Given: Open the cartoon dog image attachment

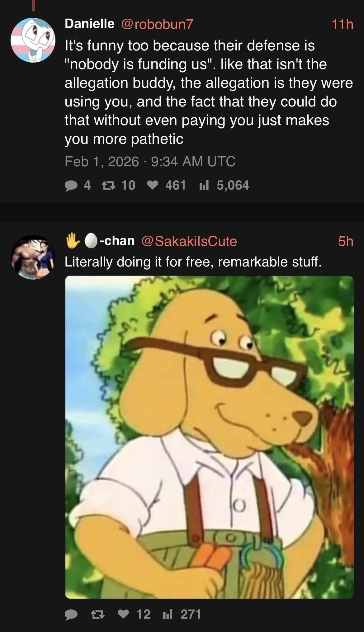Looking at the screenshot, I should 209,437.
